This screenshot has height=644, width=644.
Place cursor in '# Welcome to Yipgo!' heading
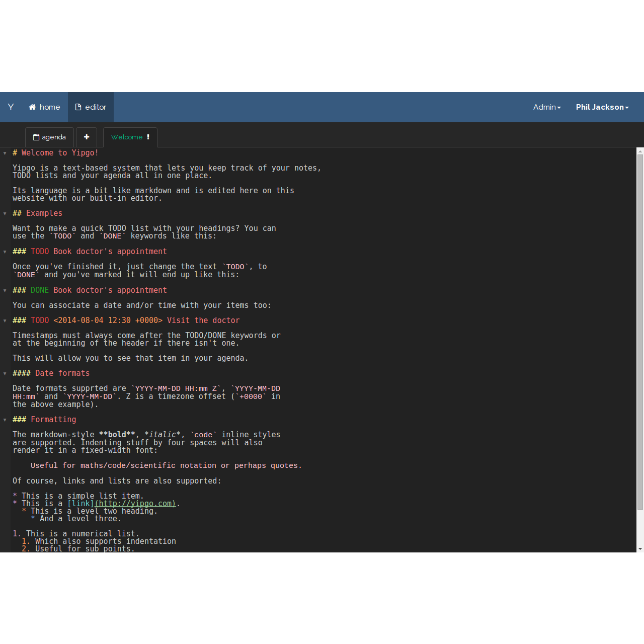55,153
